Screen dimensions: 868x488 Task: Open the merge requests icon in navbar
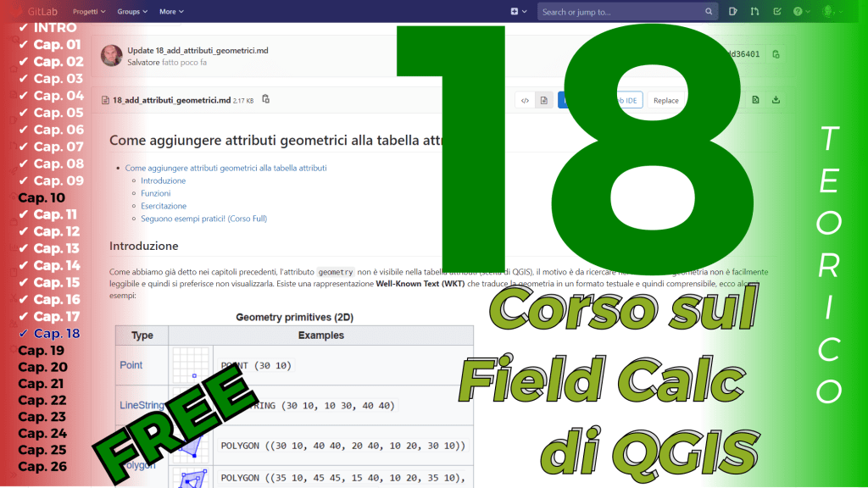pos(755,12)
